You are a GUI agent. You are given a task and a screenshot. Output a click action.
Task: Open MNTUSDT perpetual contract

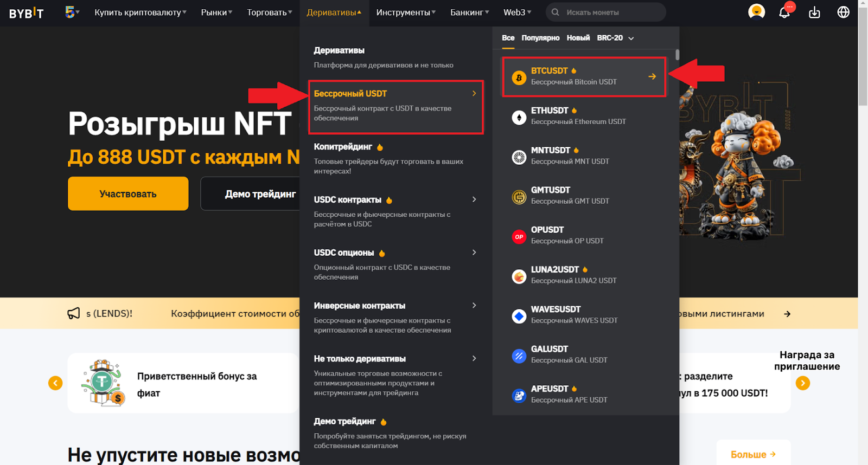point(584,156)
